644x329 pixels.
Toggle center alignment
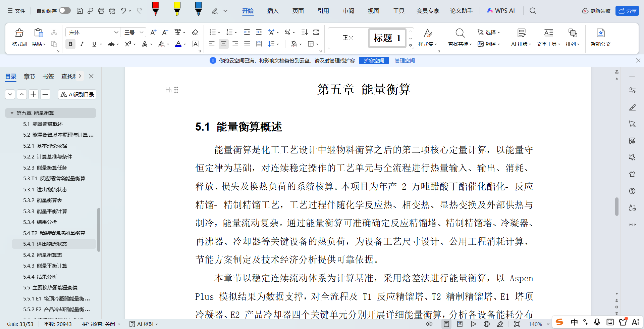point(223,44)
